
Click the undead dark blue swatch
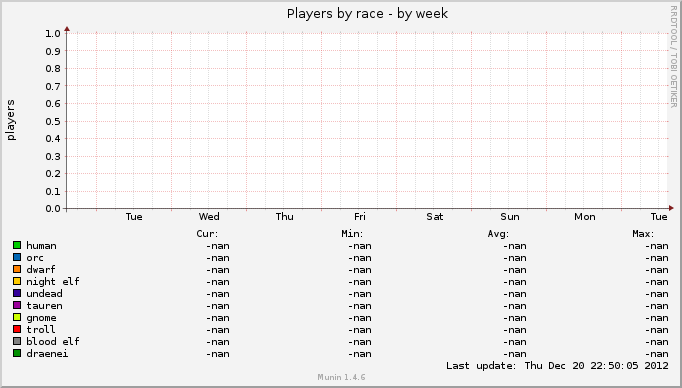(17, 293)
